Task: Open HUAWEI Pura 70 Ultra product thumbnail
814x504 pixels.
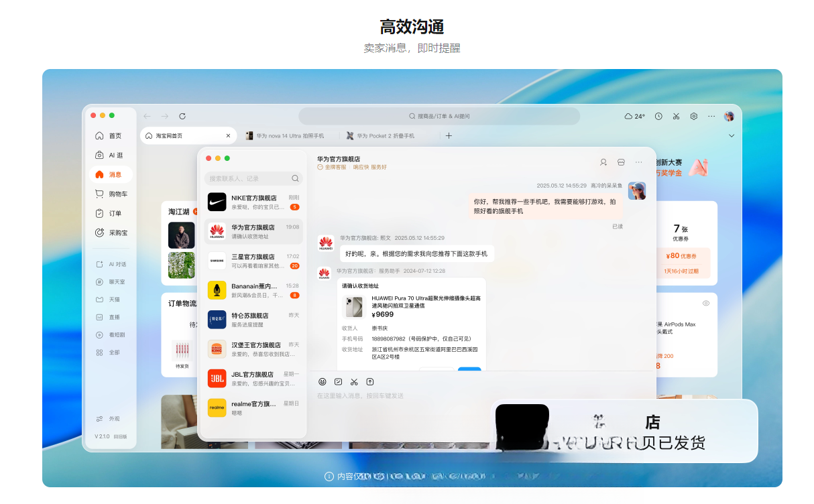Action: 353,307
